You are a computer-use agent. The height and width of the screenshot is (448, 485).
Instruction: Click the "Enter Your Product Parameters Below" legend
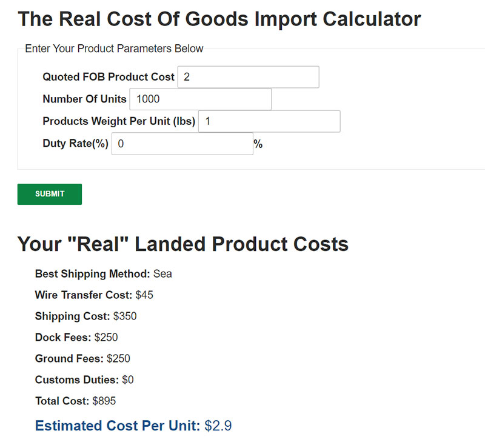(x=114, y=48)
